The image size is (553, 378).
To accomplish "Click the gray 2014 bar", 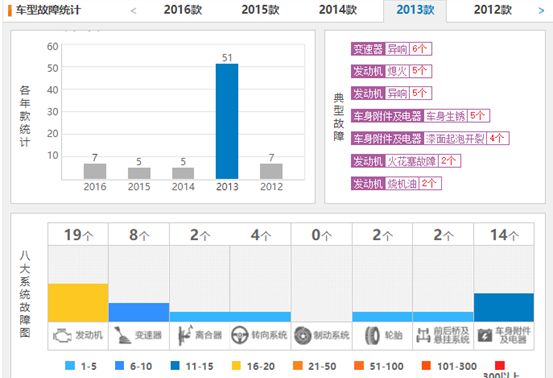I will (x=183, y=173).
